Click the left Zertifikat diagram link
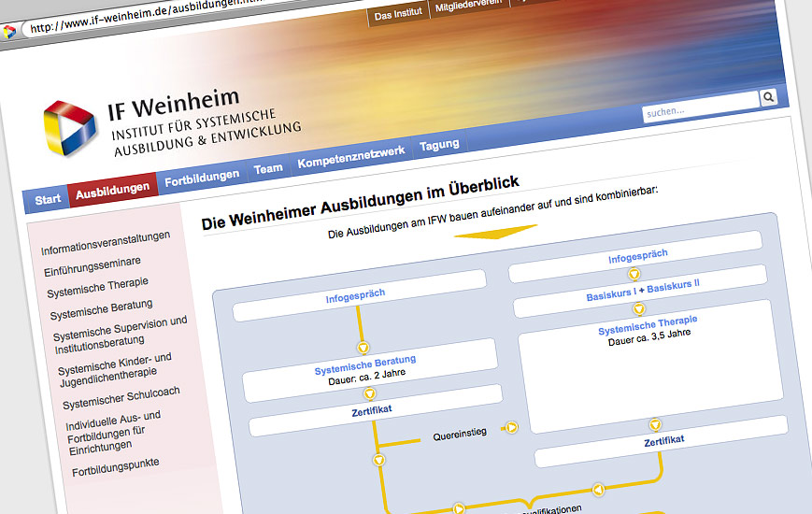Image resolution: width=812 pixels, height=514 pixels. click(372, 411)
